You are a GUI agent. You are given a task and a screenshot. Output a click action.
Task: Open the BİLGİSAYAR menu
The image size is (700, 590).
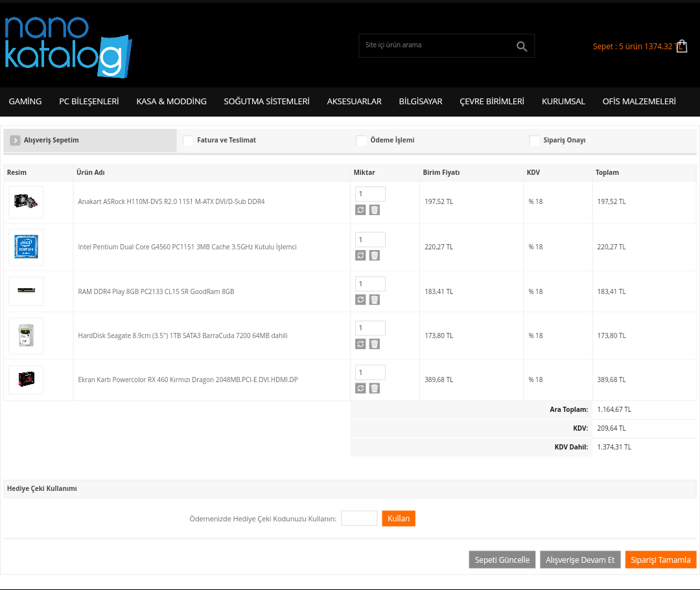tap(421, 102)
